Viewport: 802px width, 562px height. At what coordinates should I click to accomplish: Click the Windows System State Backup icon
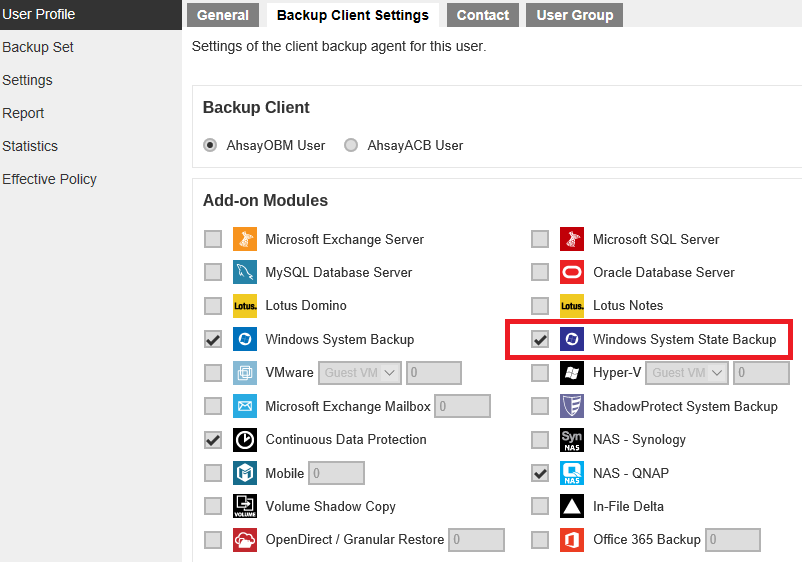[572, 339]
